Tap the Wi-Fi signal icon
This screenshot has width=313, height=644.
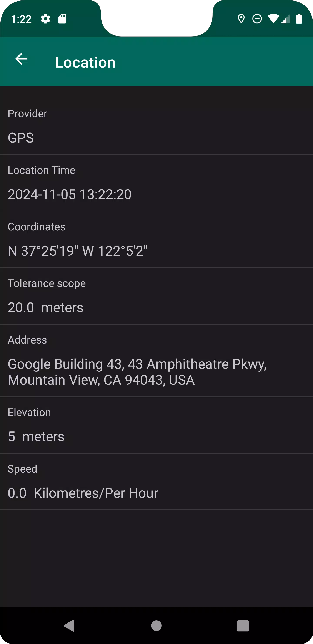coord(273,19)
